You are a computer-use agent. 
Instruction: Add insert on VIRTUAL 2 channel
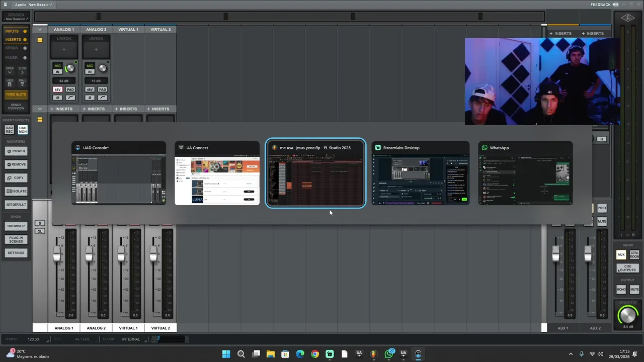pos(157,109)
